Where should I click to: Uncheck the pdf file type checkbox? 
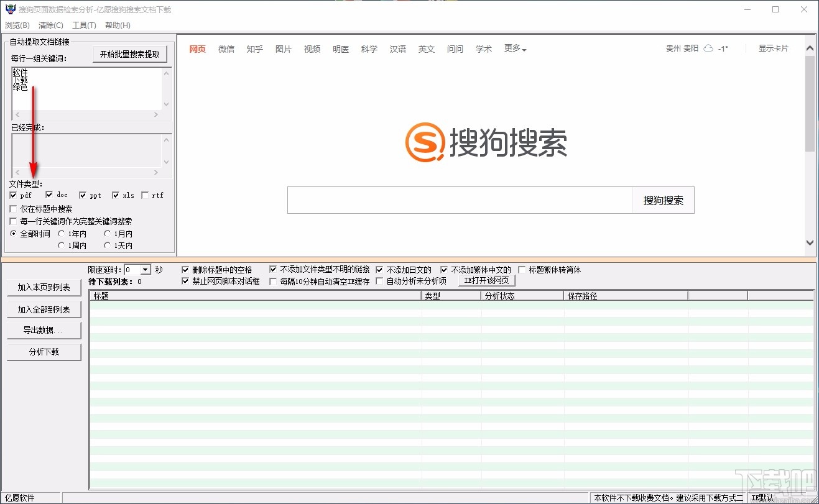point(12,195)
